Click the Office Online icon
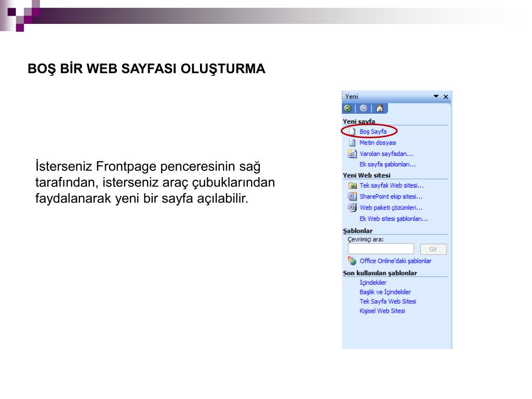Image resolution: width=532 pixels, height=399 pixels. tap(352, 261)
